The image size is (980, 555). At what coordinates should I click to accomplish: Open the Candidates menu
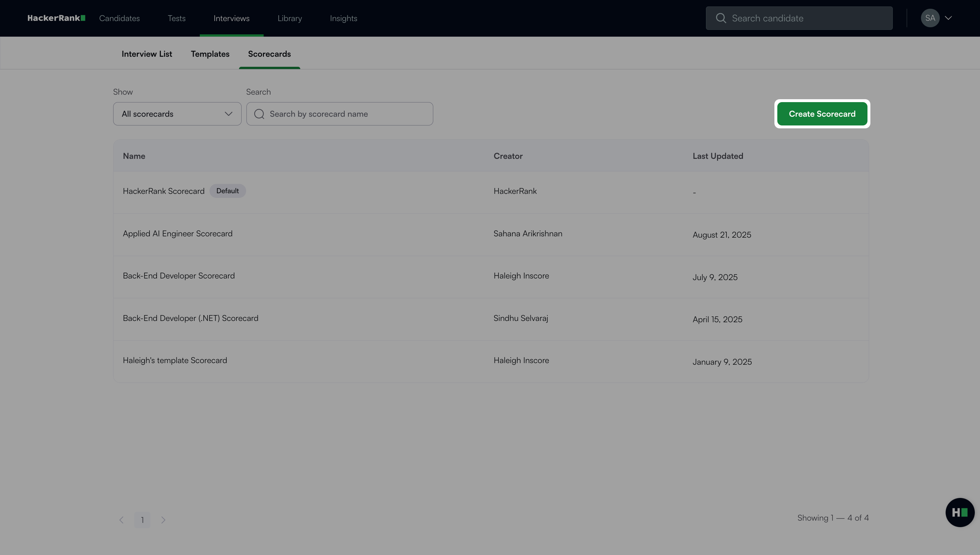point(119,18)
